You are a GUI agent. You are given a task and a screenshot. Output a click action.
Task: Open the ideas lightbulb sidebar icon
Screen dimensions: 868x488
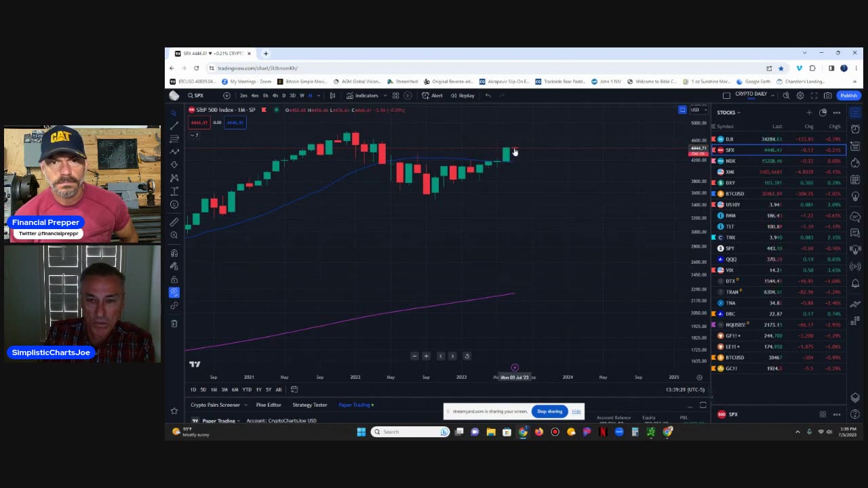(x=855, y=197)
